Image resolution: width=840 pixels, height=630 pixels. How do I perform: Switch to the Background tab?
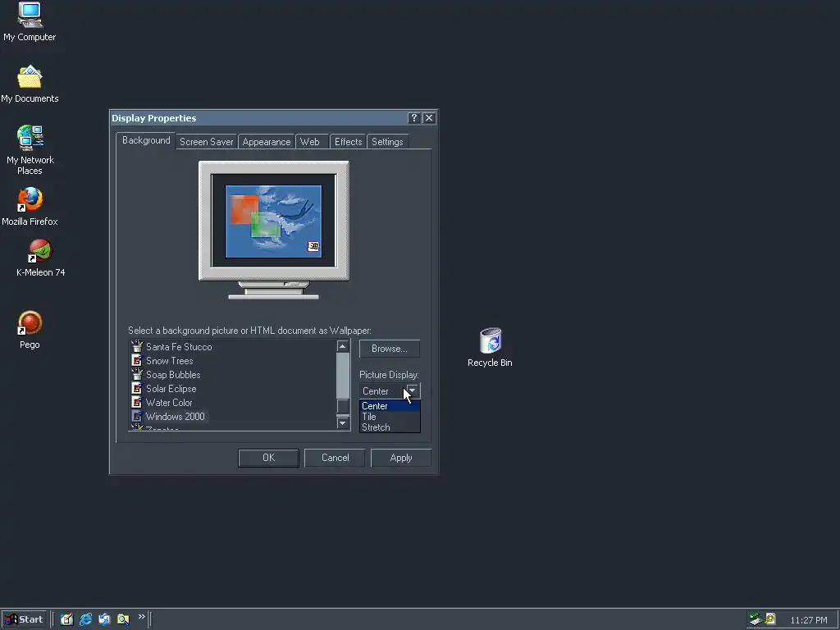tap(146, 140)
